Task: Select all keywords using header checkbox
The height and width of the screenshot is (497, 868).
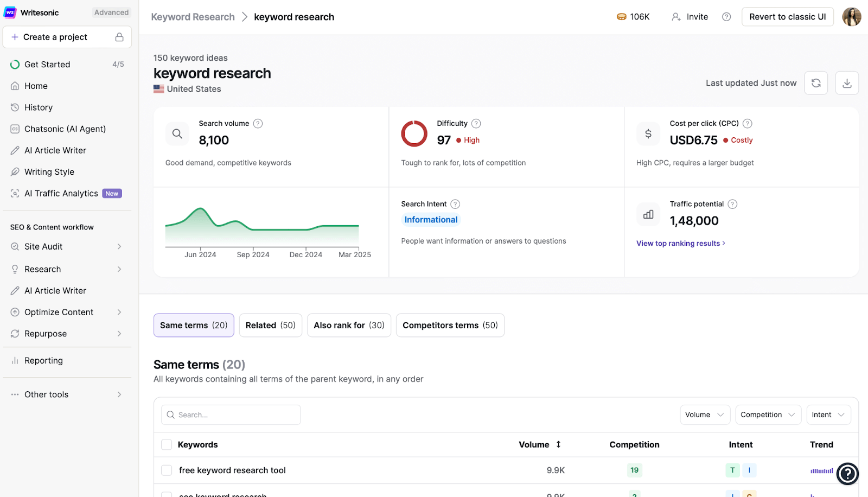Action: point(166,444)
